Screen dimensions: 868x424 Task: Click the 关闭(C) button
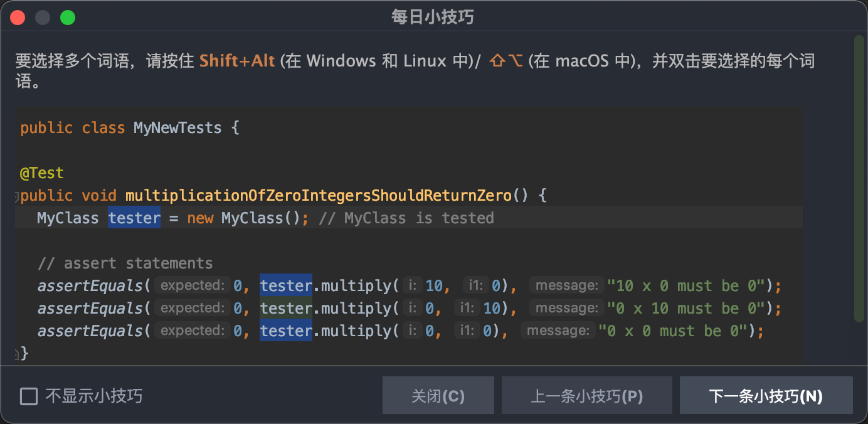pyautogui.click(x=438, y=396)
